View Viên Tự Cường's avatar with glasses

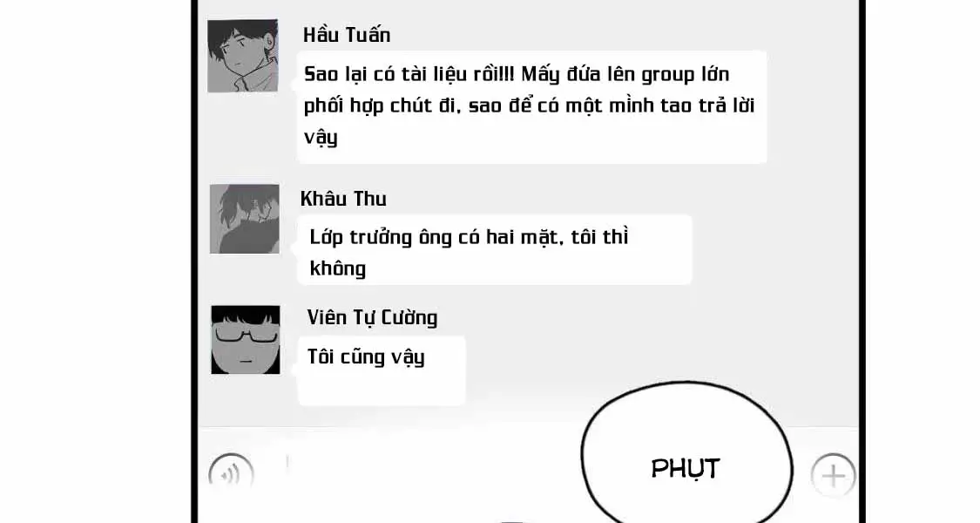(x=245, y=340)
